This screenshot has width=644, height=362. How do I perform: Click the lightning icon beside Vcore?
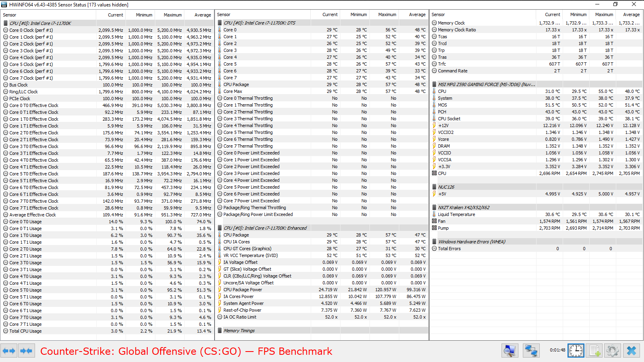click(434, 139)
